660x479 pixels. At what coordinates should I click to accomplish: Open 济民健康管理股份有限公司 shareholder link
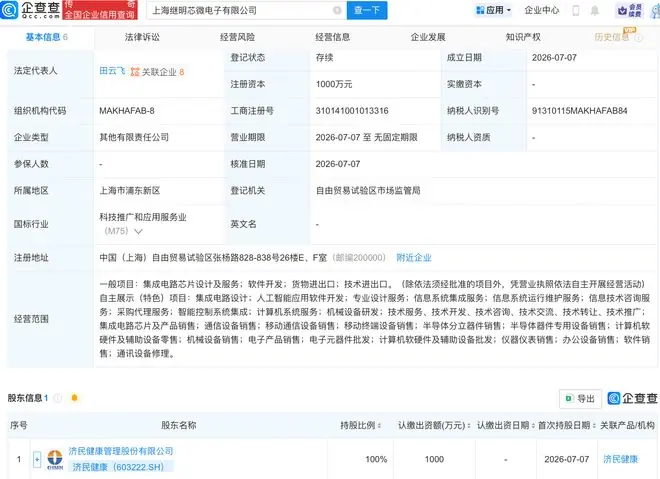click(x=121, y=451)
